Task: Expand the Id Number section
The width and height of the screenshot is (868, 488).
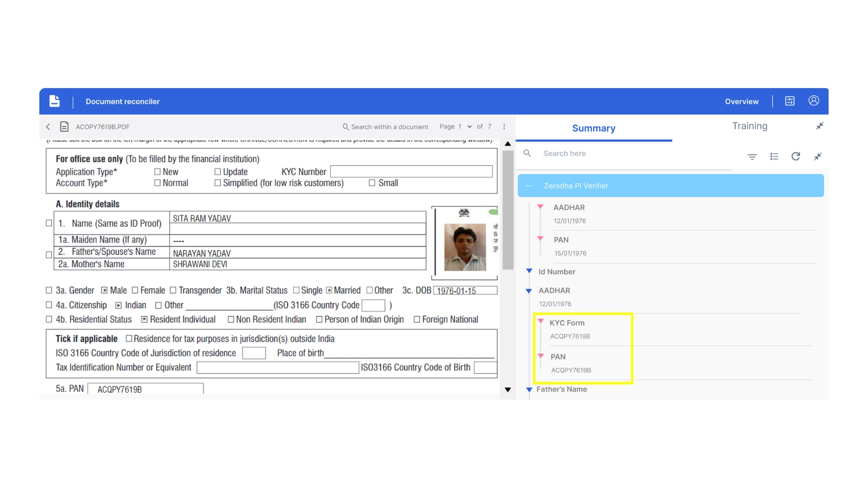Action: 529,271
